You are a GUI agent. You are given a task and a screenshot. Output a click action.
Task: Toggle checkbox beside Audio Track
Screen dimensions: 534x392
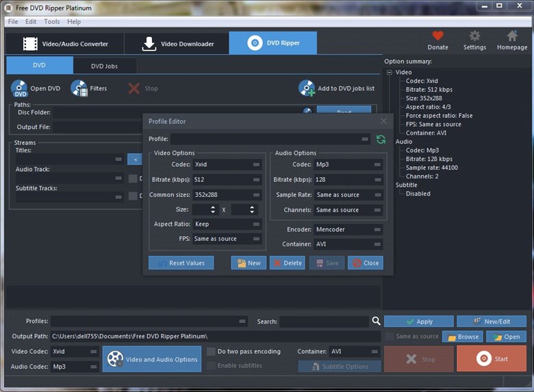pyautogui.click(x=133, y=179)
